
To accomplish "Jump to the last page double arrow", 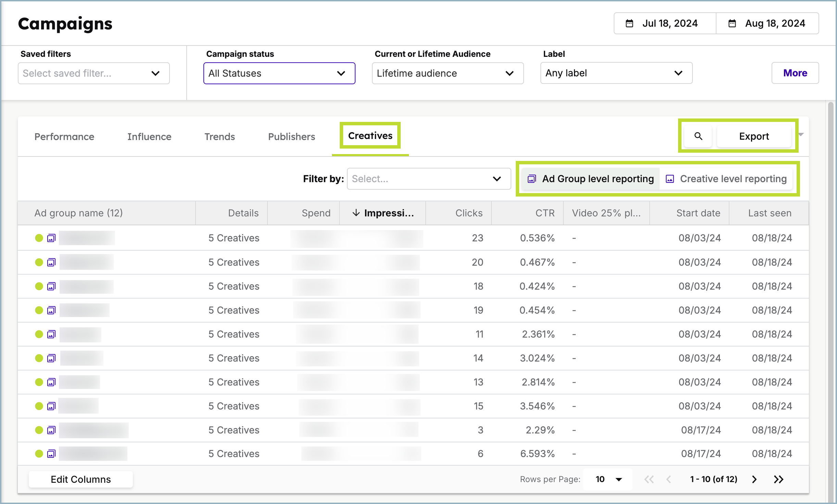I will click(x=778, y=479).
